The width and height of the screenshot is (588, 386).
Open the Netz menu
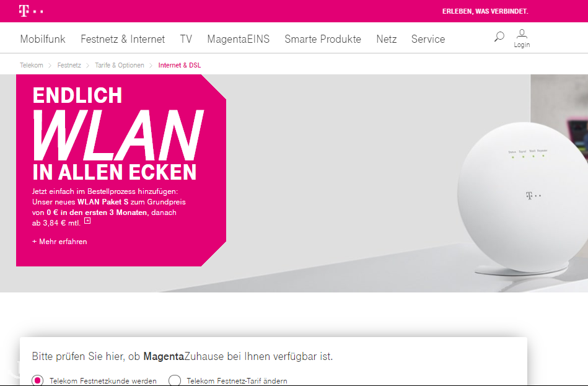(387, 39)
